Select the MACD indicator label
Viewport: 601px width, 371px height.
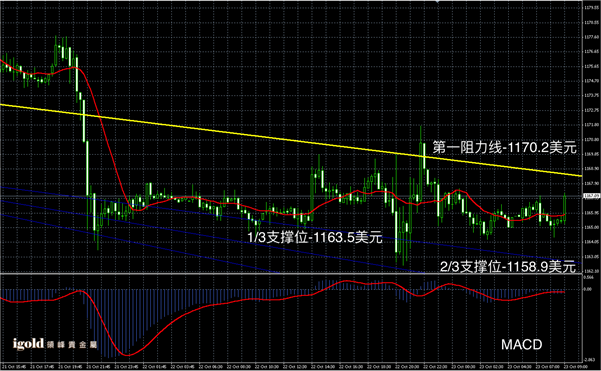point(521,345)
